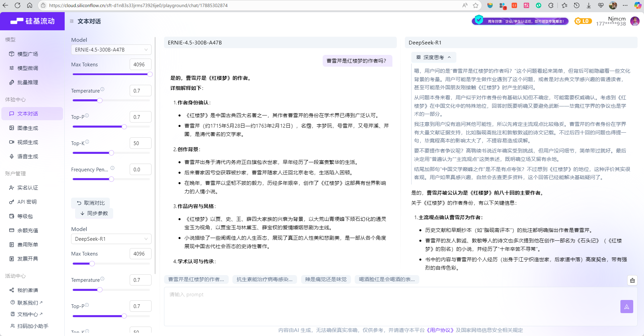This screenshot has width=644, height=336.
Task: Open 费用账单 page
Action: [32, 244]
